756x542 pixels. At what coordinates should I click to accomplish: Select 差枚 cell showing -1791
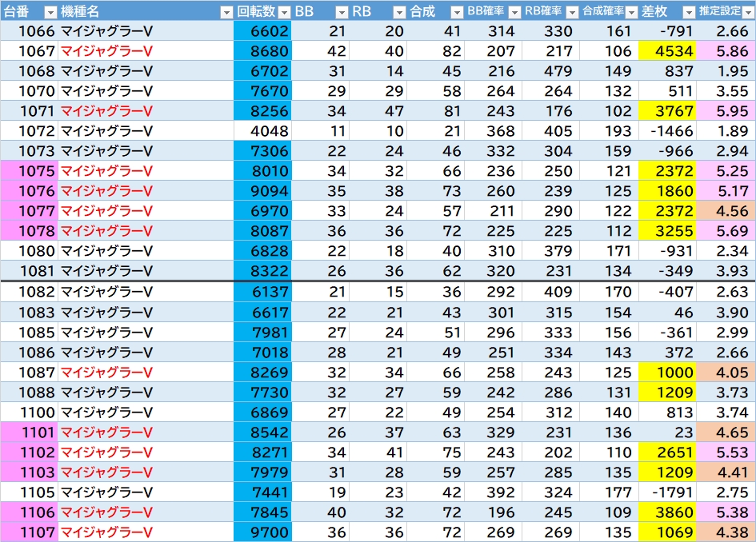[x=667, y=492]
